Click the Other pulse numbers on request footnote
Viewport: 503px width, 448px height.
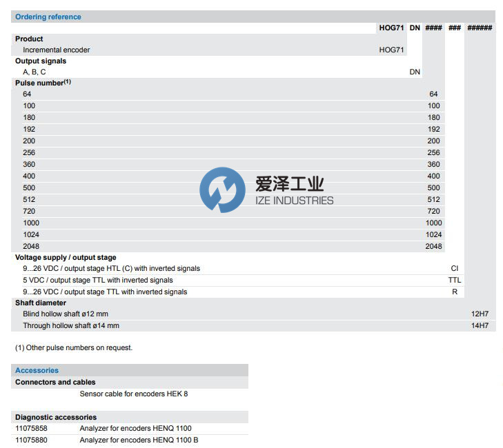click(74, 347)
